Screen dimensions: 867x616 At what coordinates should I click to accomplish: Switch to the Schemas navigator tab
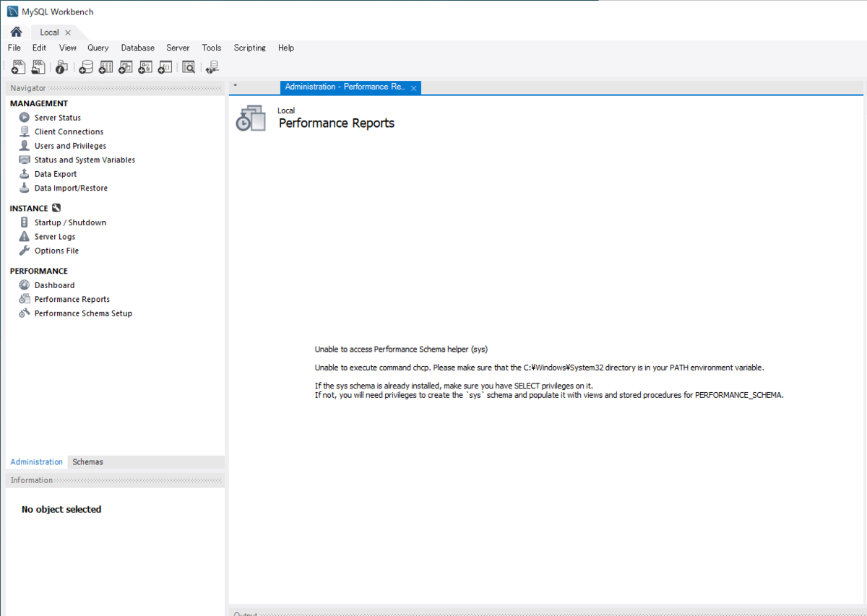point(87,462)
